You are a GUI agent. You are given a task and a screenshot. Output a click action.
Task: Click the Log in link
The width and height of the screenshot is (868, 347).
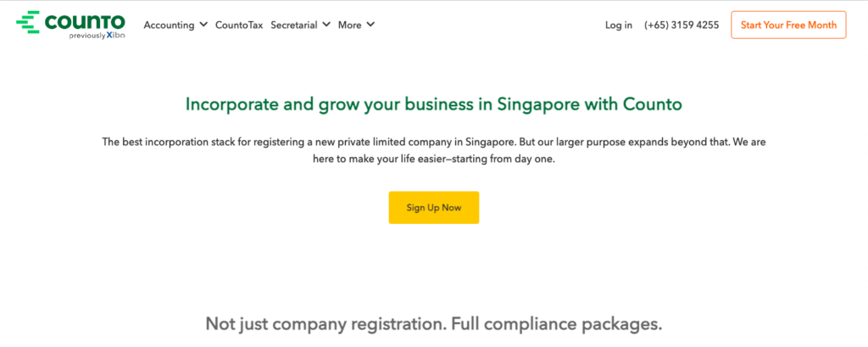618,25
